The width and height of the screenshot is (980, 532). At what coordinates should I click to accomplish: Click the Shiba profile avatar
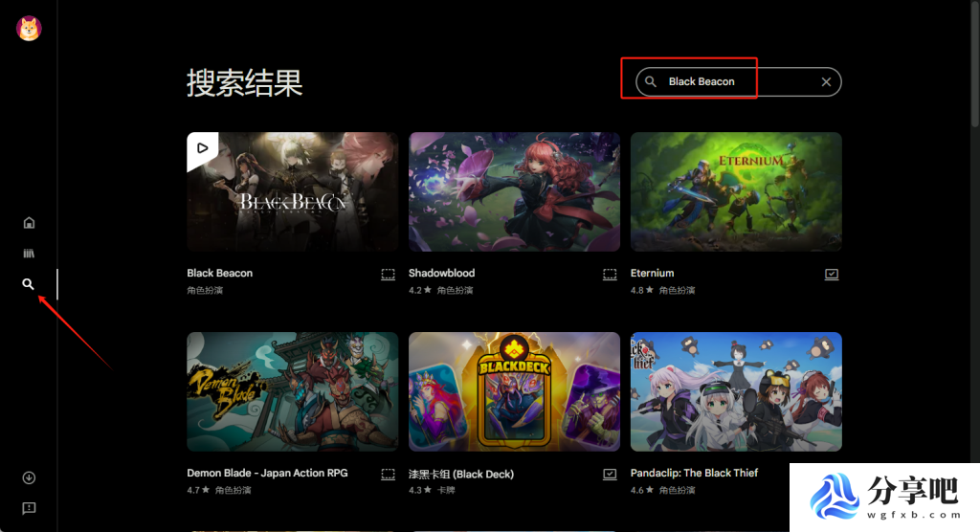[29, 29]
